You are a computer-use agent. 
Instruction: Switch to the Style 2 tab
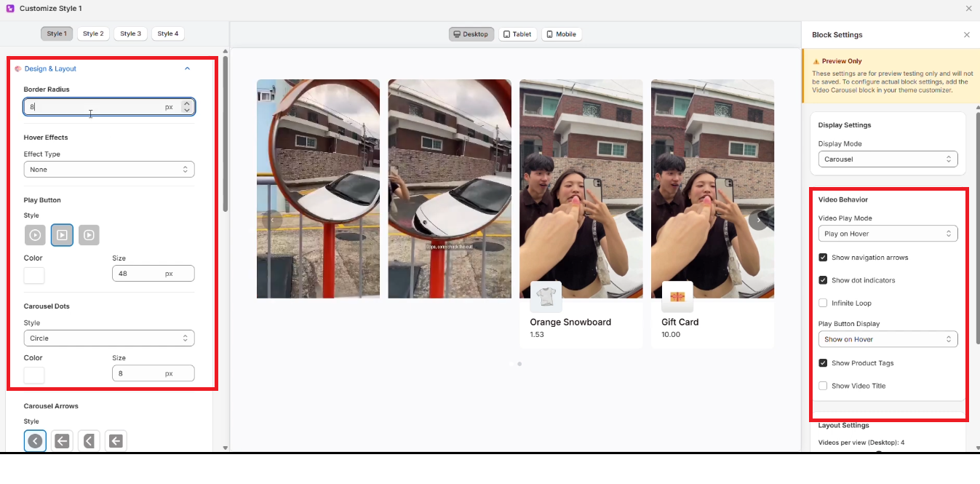pos(93,33)
